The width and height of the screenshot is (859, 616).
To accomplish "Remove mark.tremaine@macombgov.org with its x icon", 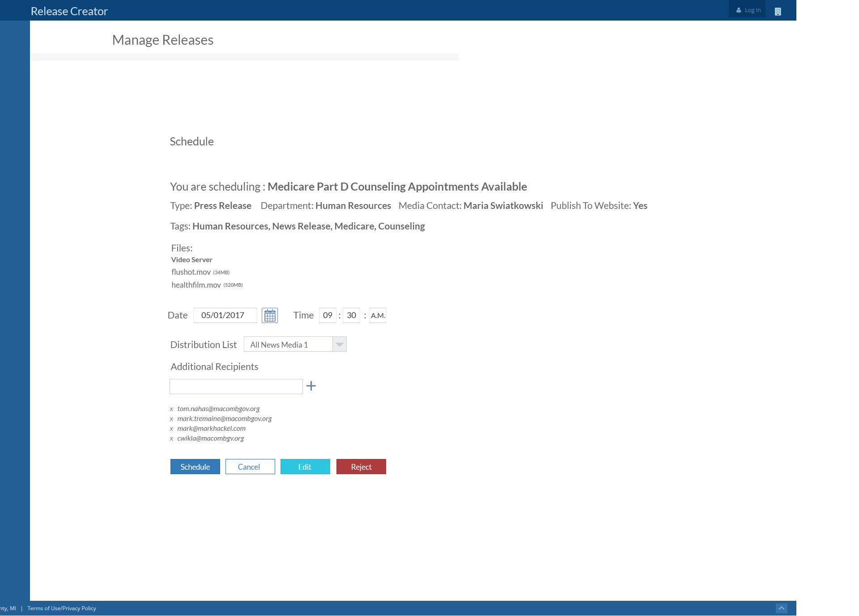I will click(171, 419).
